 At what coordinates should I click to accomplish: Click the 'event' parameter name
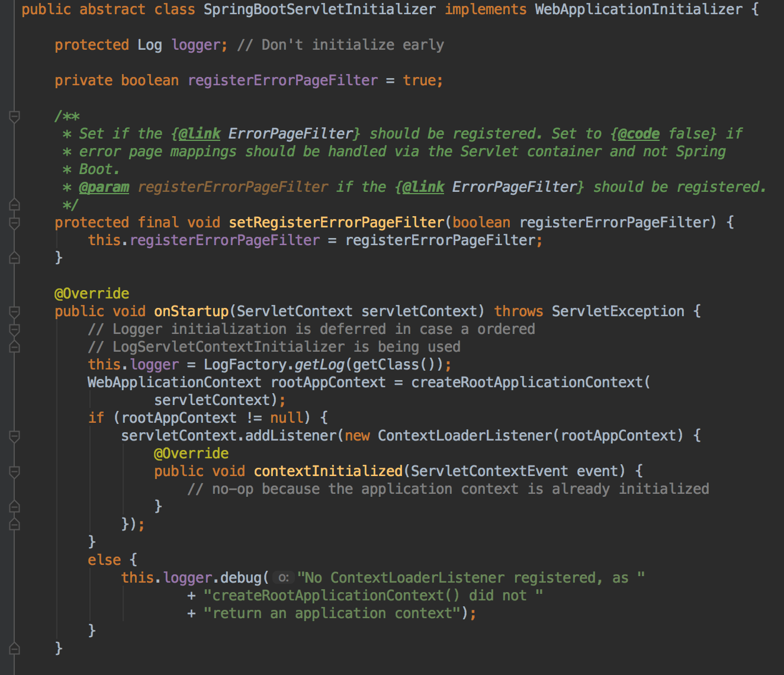597,471
